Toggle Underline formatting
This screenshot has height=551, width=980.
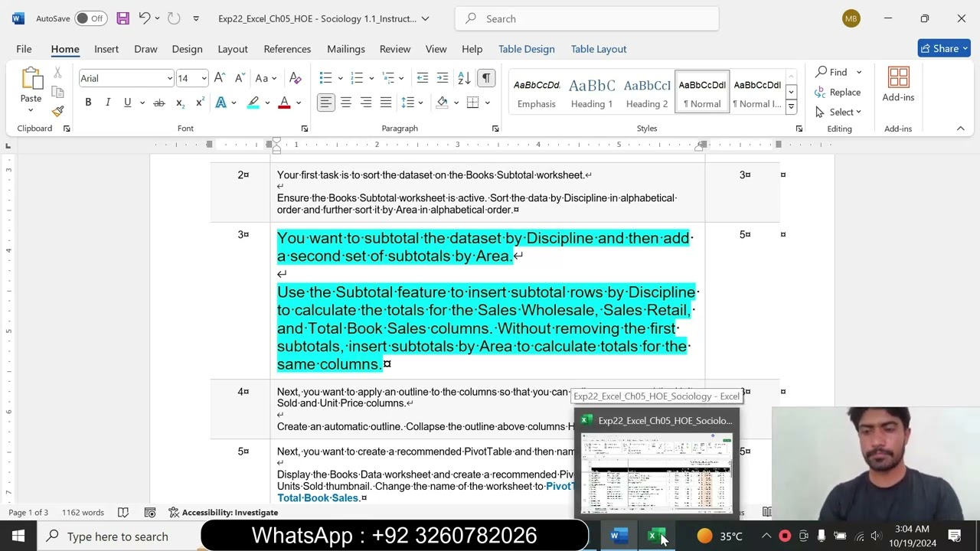127,103
